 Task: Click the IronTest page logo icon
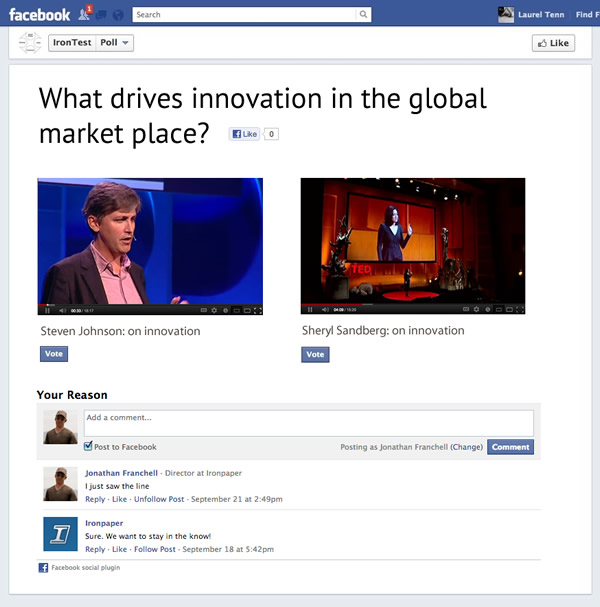(x=30, y=42)
